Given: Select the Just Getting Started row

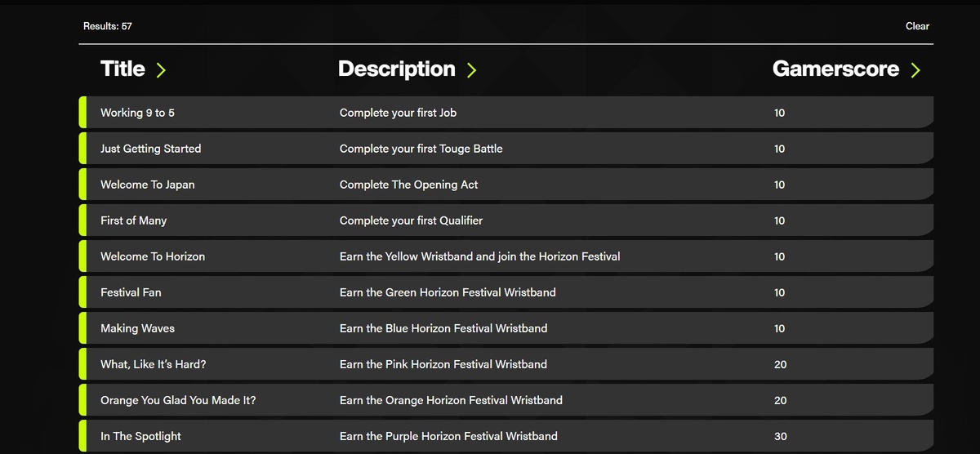Looking at the screenshot, I should click(150, 149).
